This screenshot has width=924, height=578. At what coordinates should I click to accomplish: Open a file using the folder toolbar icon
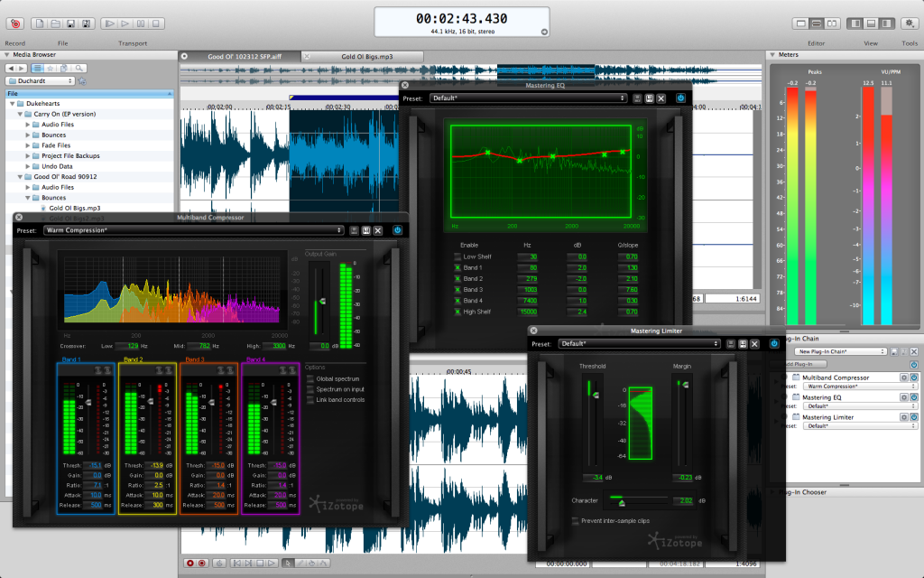(x=55, y=23)
